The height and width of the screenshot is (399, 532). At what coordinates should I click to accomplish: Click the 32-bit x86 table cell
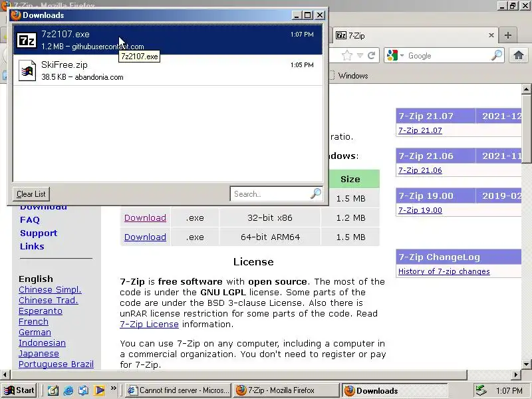click(x=270, y=218)
